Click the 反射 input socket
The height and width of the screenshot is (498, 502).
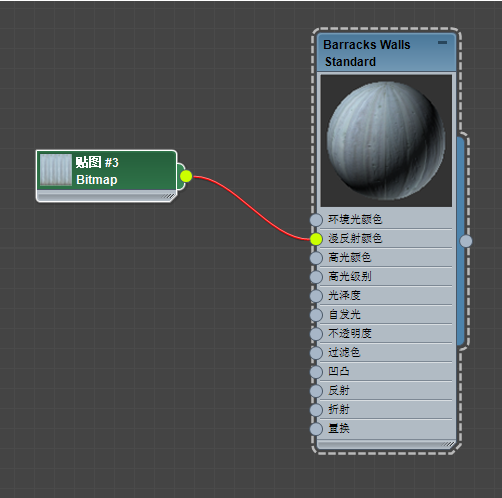(x=316, y=391)
